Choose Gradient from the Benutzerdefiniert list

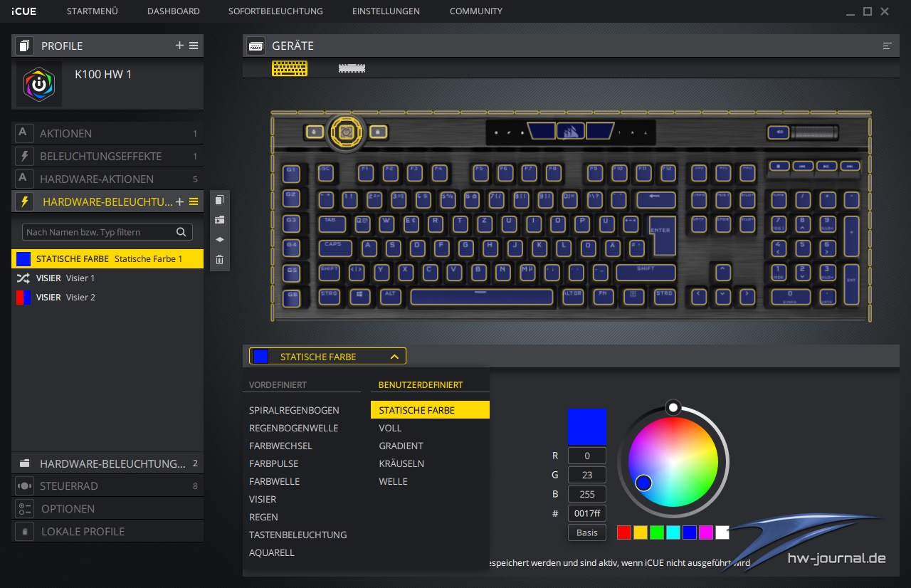(401, 446)
